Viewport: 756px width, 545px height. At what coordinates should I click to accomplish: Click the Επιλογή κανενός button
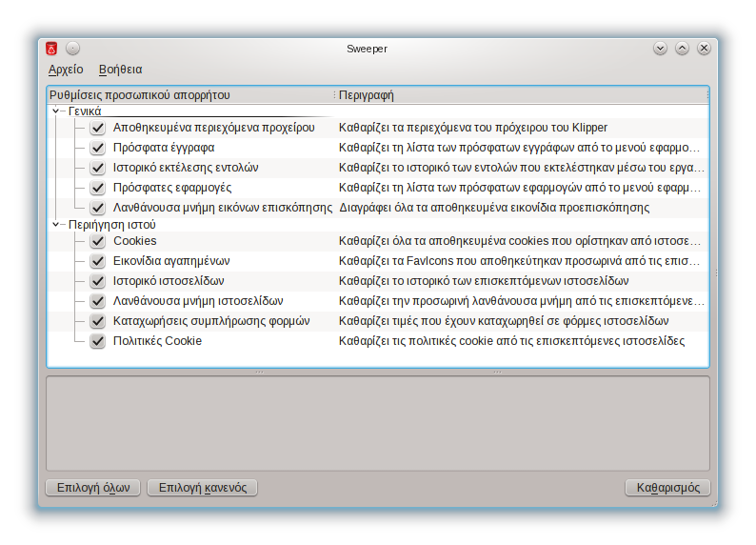(203, 488)
